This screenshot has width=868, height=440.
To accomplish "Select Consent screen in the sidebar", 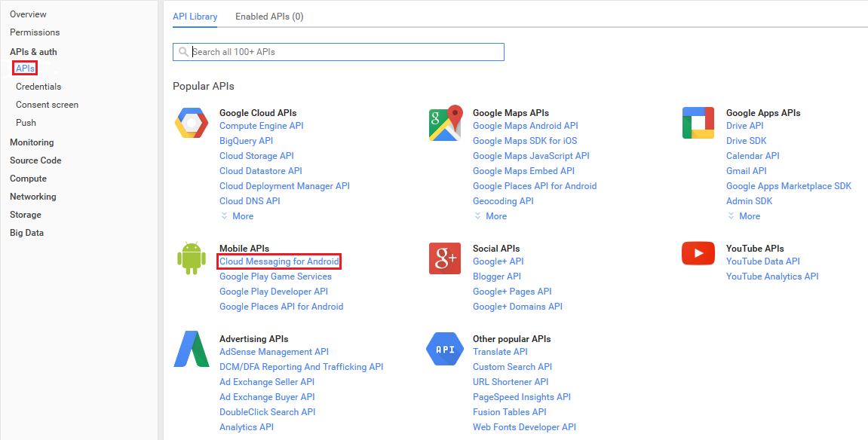I will pyautogui.click(x=47, y=105).
